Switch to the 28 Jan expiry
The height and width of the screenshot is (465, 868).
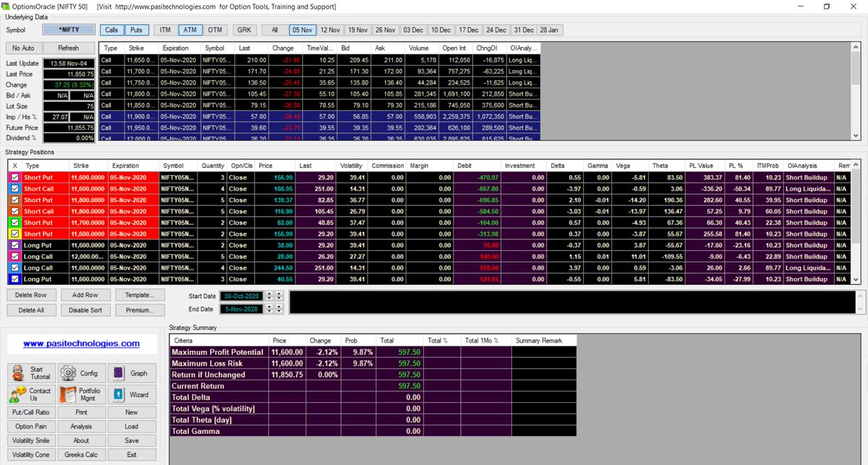[550, 30]
